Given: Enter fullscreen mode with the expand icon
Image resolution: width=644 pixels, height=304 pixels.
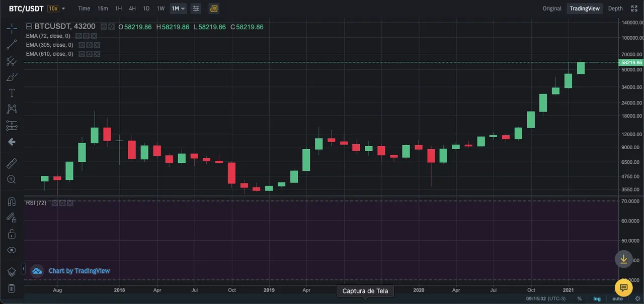Looking at the screenshot, I should (634, 9).
